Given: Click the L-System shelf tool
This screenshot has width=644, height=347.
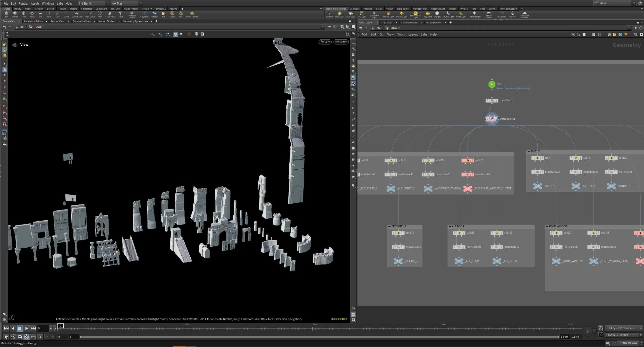Looking at the screenshot, I should [144, 14].
